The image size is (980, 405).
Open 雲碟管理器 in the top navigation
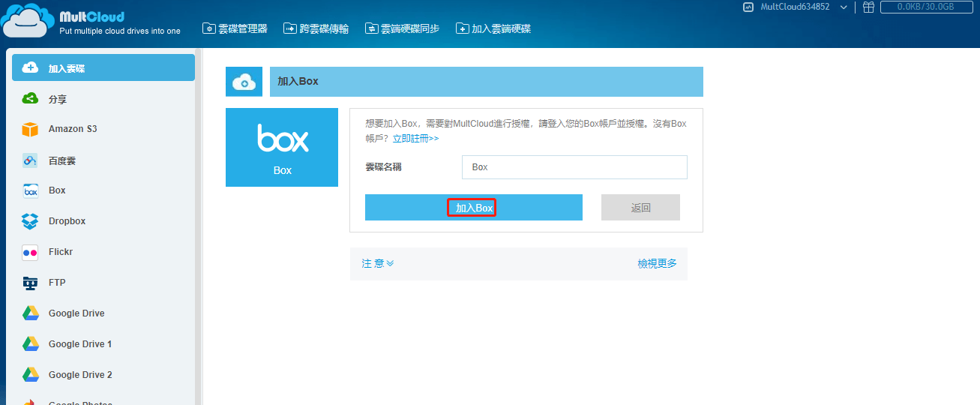pos(235,28)
